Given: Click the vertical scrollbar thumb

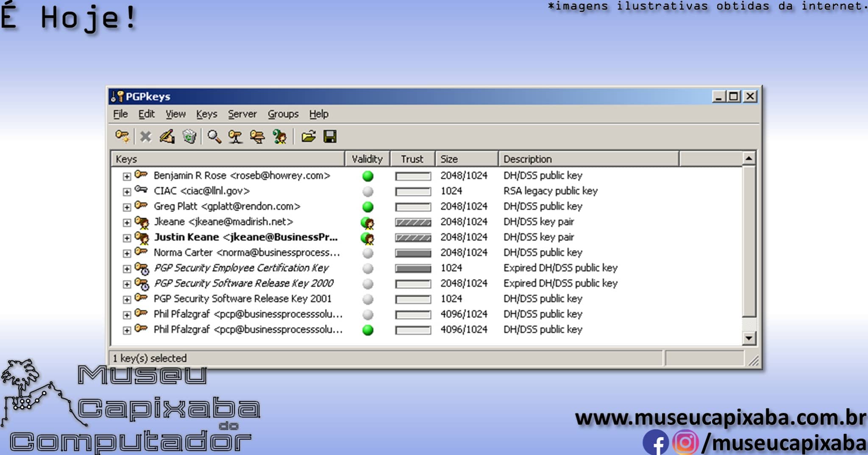Looking at the screenshot, I should [x=749, y=242].
